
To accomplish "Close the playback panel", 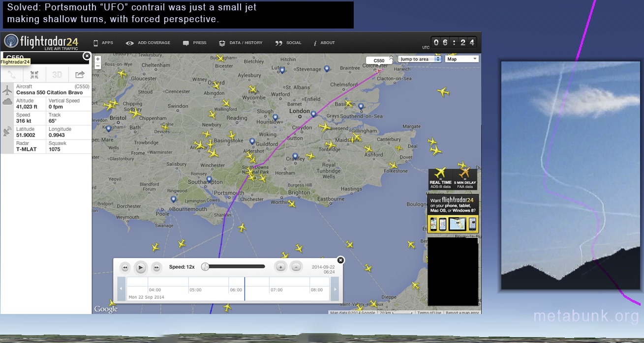I will (340, 260).
